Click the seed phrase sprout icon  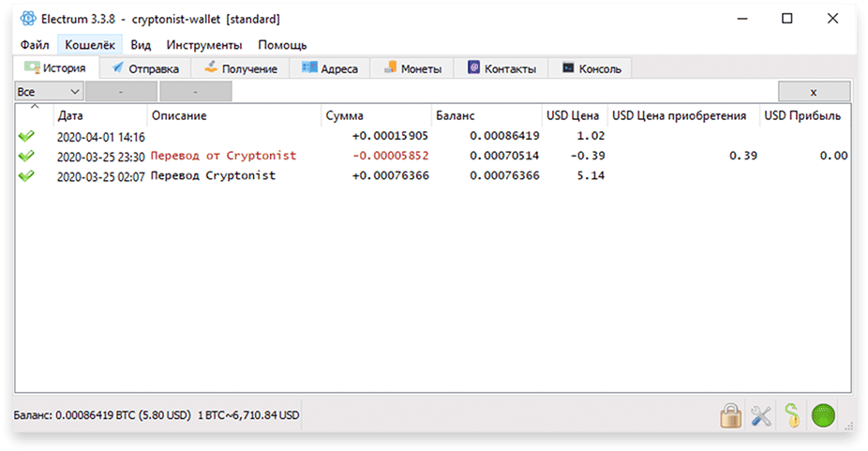[x=792, y=415]
